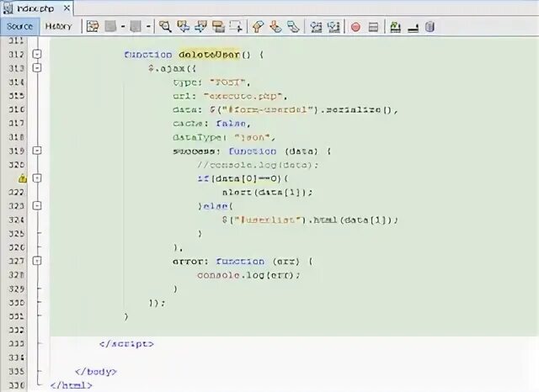Start macro recording with red circle icon
Screen dimensions: 539x392
tap(355, 27)
